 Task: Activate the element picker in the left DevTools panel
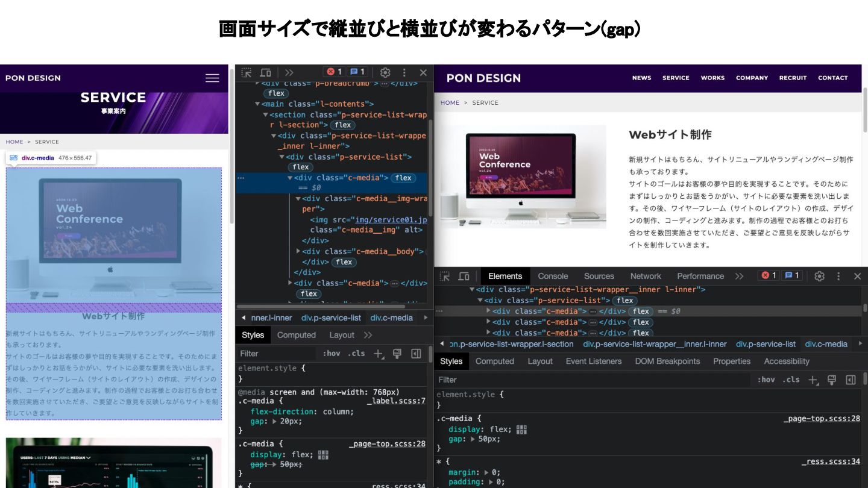[x=247, y=72]
